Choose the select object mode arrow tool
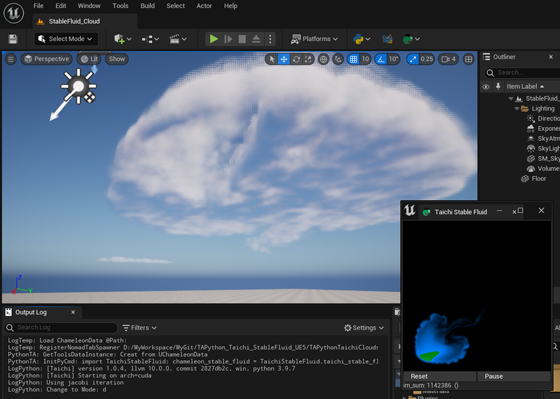 click(x=272, y=59)
